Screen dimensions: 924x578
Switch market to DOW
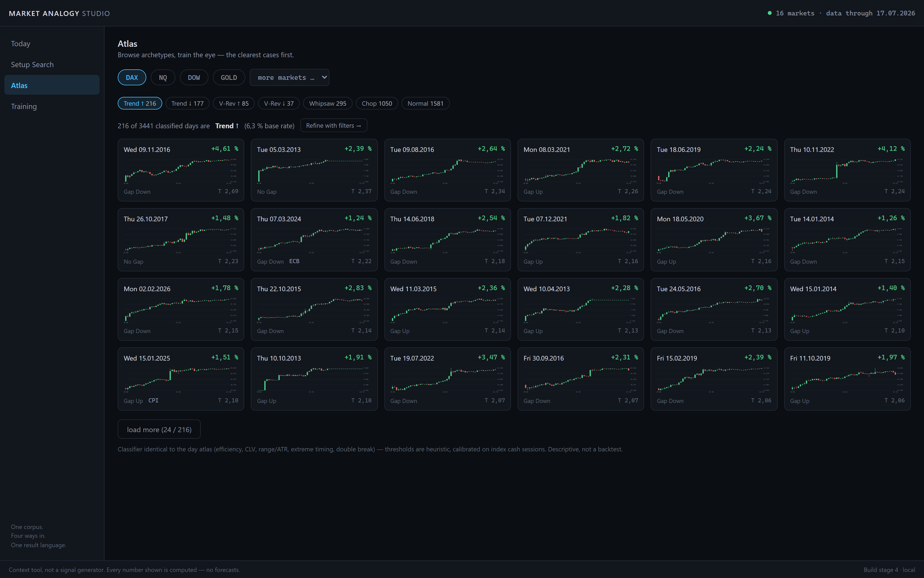pos(194,78)
